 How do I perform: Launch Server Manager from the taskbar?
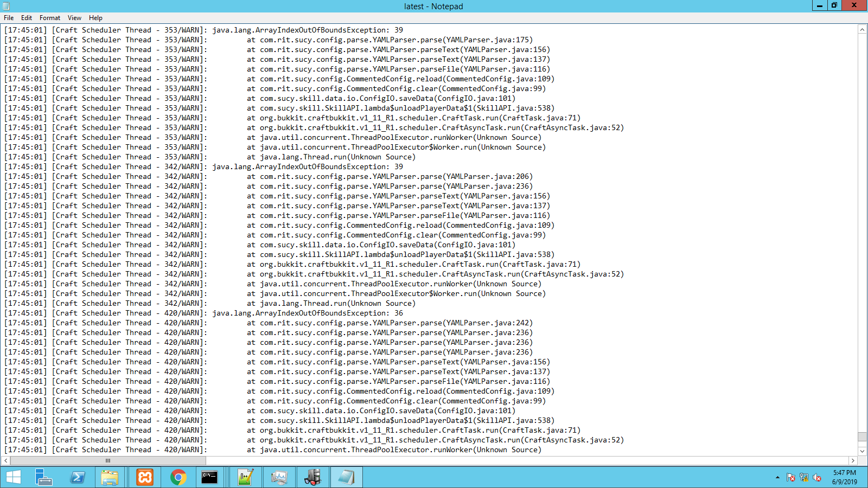pyautogui.click(x=44, y=477)
